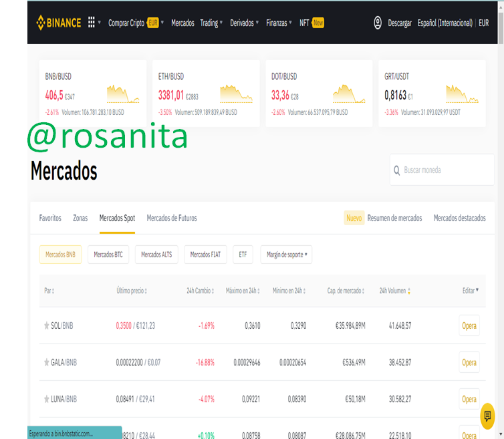Open the apps grid menu icon
Screen dimensions: 504x439
click(92, 23)
